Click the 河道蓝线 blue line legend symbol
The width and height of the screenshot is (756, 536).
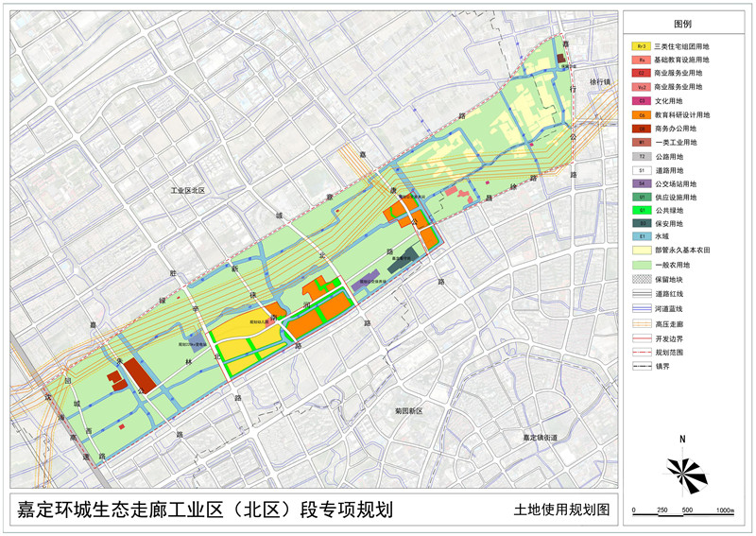(640, 308)
